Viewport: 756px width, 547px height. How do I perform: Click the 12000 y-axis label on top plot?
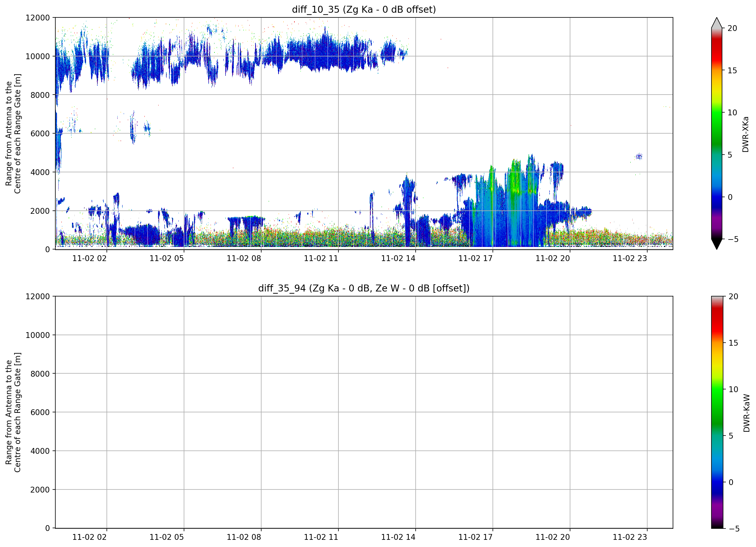click(x=38, y=18)
